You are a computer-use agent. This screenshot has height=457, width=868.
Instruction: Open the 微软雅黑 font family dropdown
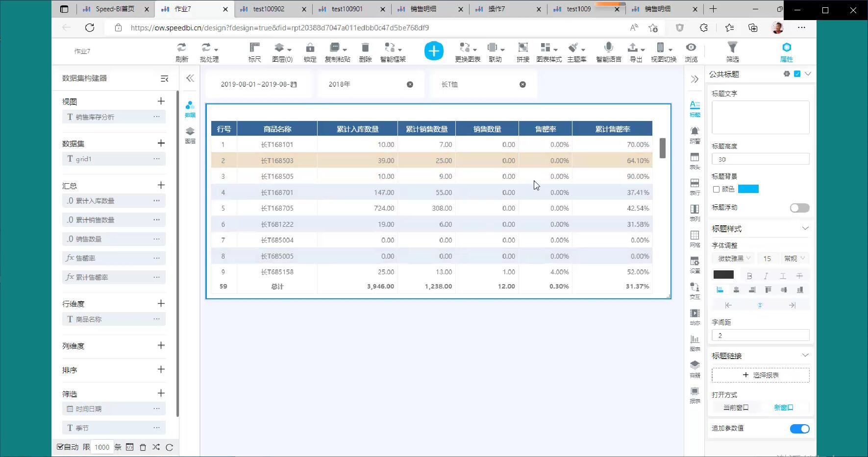point(734,259)
